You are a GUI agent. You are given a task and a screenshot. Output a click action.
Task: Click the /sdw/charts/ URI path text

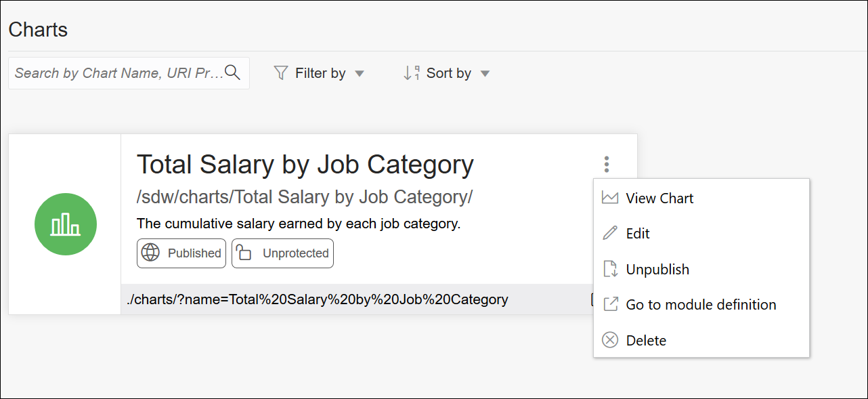click(304, 197)
